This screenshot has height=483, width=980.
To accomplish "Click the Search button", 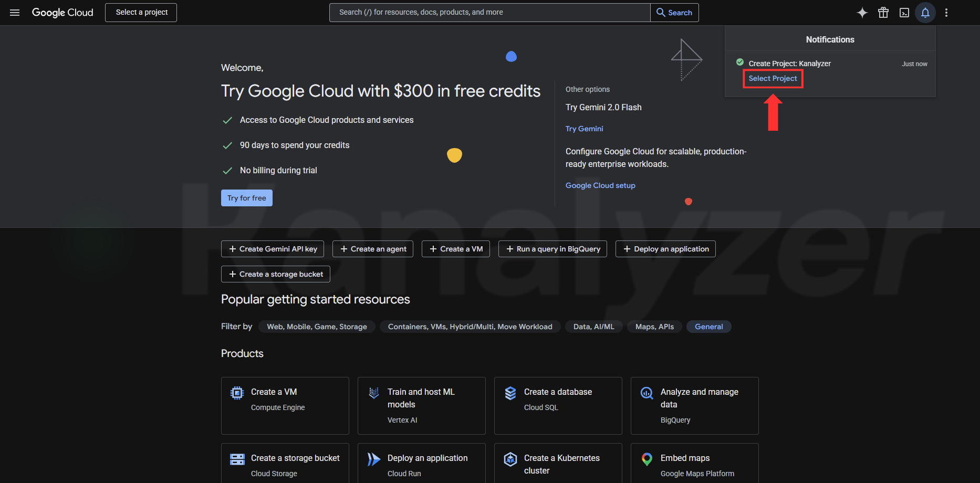I will pyautogui.click(x=674, y=13).
